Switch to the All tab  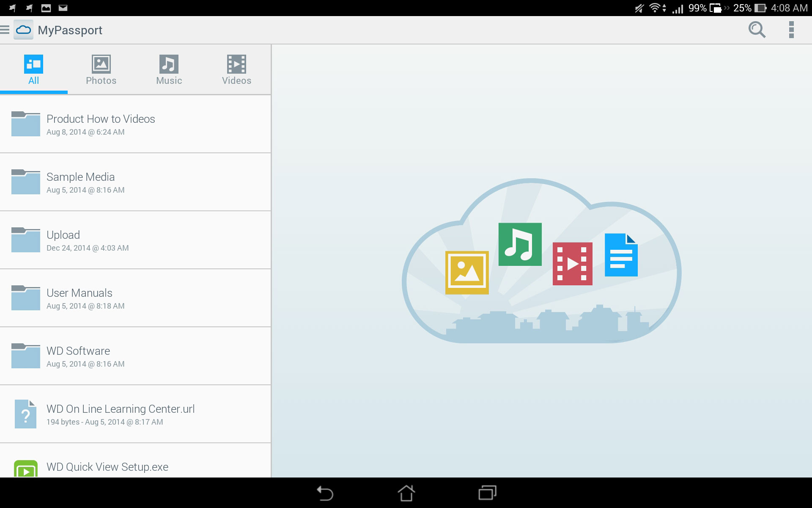(x=33, y=70)
